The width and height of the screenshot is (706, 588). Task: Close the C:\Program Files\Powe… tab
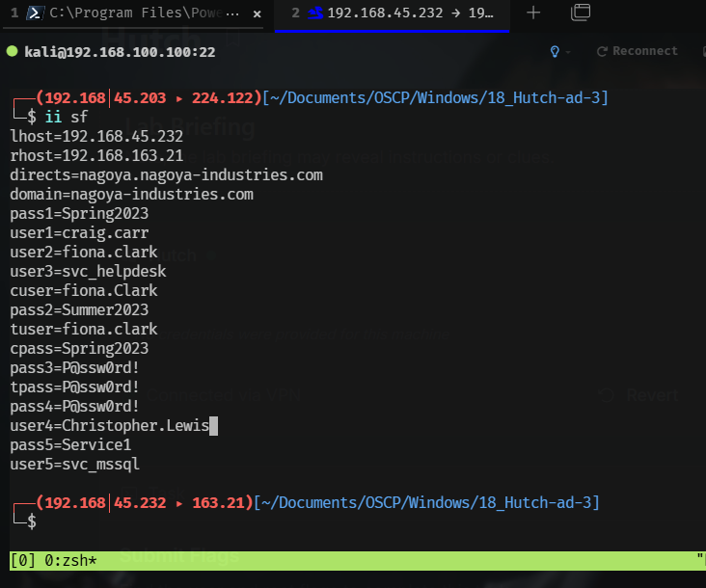[x=258, y=13]
